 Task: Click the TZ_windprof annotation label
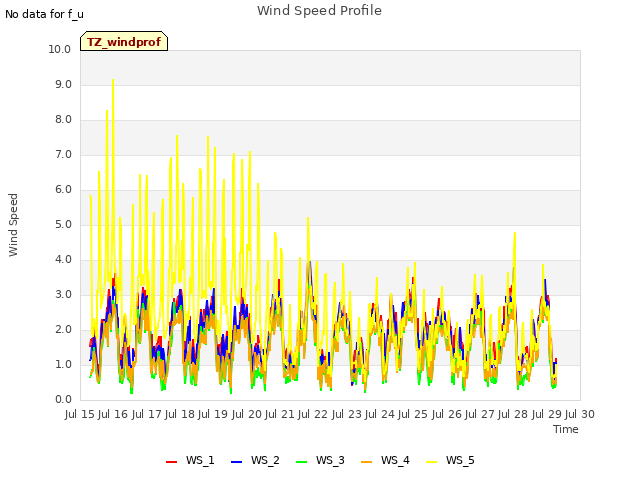[124, 42]
